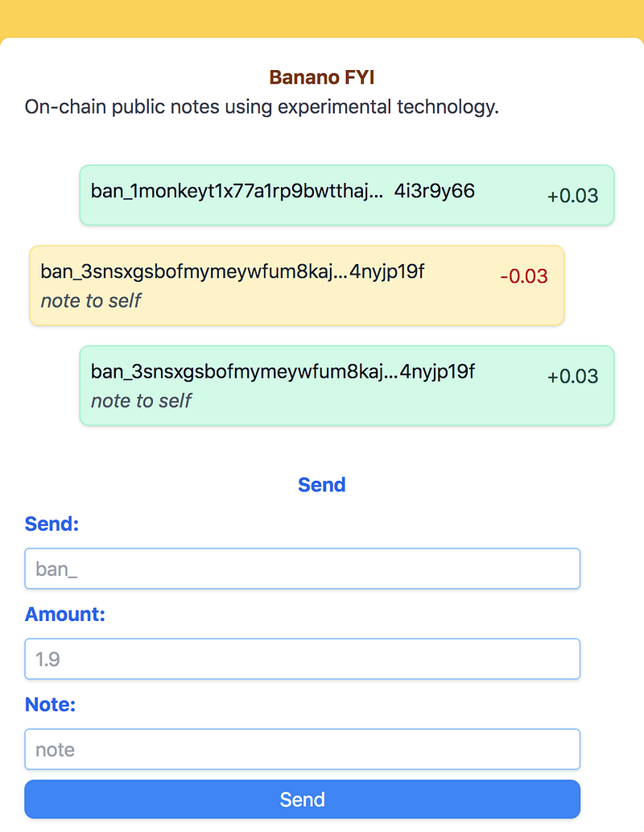Click the 'Note:' field label

(x=51, y=705)
